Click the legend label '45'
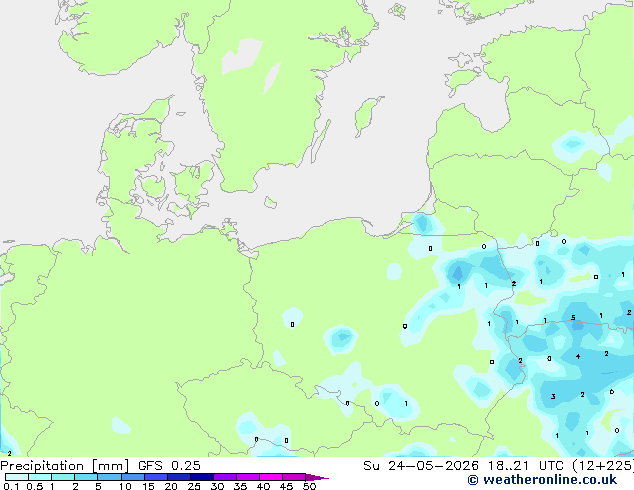Image resolution: width=634 pixels, height=490 pixels. coord(286,486)
